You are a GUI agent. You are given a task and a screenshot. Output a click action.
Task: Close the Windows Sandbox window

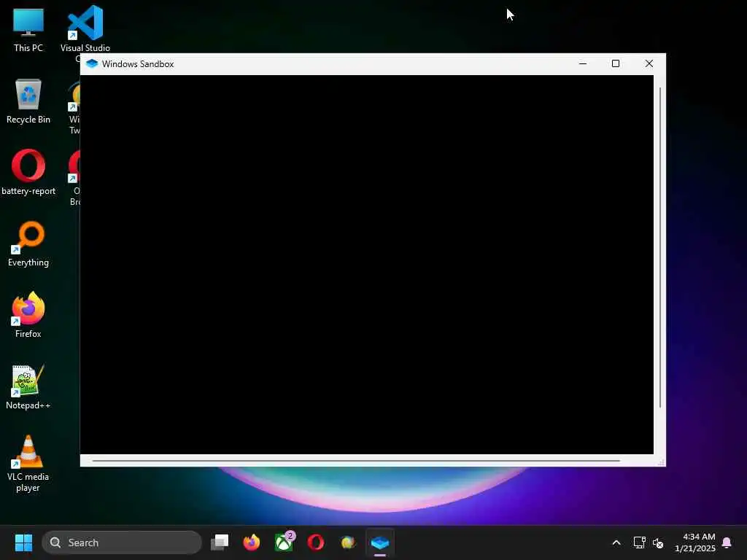649,64
